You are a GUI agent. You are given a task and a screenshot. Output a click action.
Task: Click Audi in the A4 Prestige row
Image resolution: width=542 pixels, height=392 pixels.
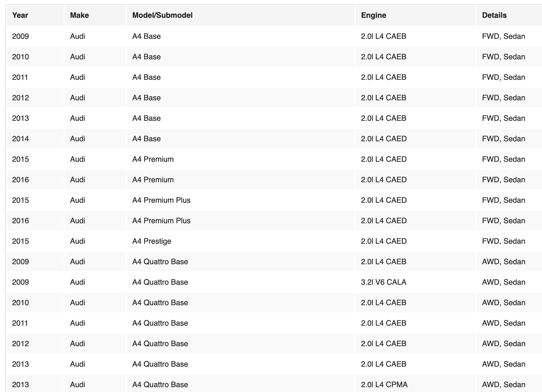pyautogui.click(x=77, y=241)
